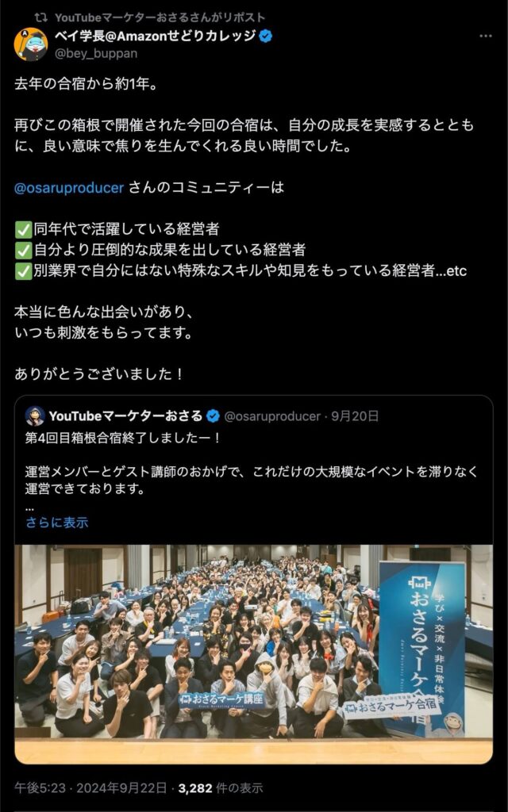This screenshot has height=812, width=508.
Task: Open the @bey_buppan handle
Action: pos(96,53)
